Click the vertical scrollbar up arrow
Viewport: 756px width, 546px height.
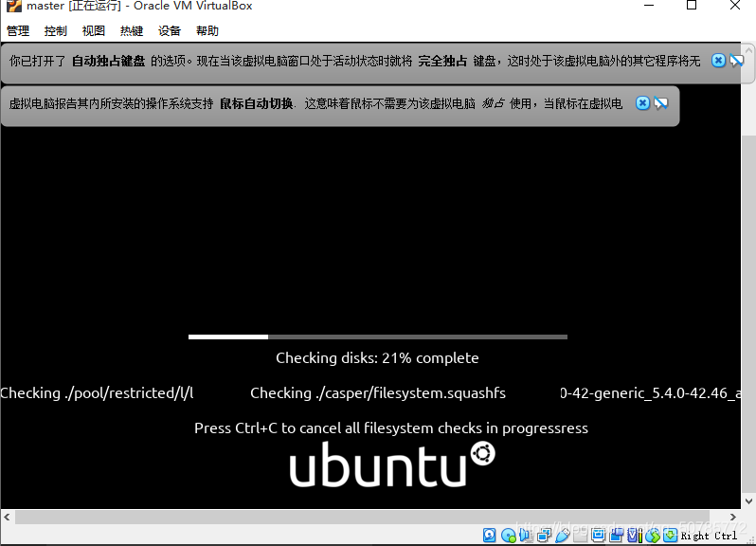[748, 49]
